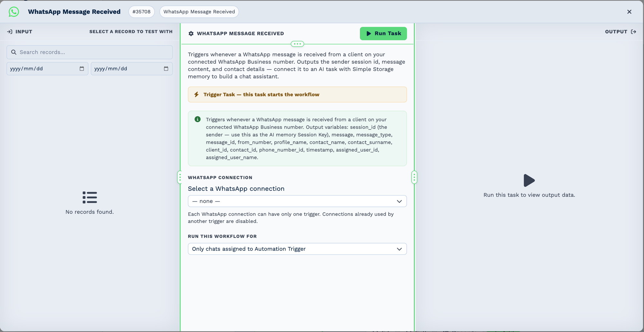Viewport: 644px width, 332px height.
Task: Click the WhatsApp logo icon in header
Action: click(14, 12)
